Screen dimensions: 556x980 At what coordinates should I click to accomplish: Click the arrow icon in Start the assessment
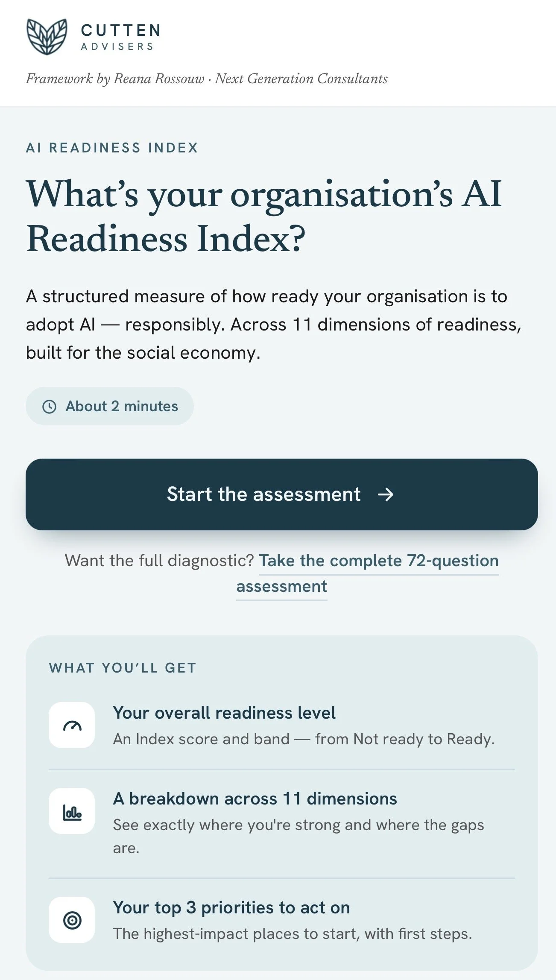click(386, 494)
